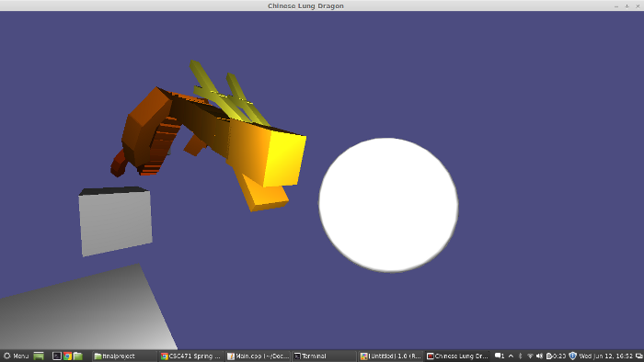Viewport: 644px width, 362px height.
Task: Launch the terminal quick-launch icon
Action: point(57,356)
